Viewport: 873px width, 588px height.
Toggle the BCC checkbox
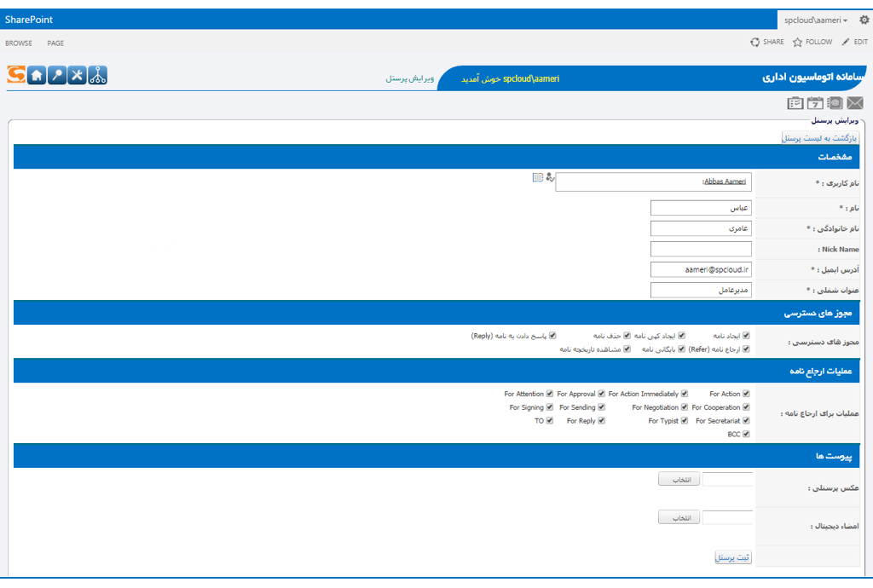point(746,435)
